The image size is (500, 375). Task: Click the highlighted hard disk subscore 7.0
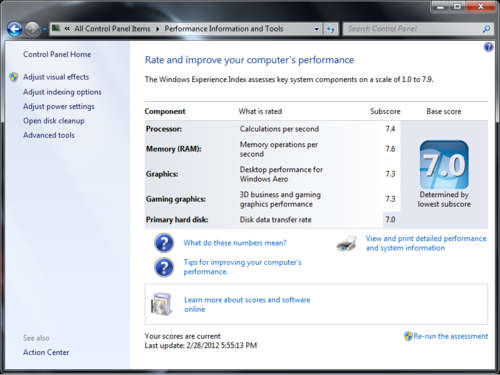pyautogui.click(x=390, y=220)
